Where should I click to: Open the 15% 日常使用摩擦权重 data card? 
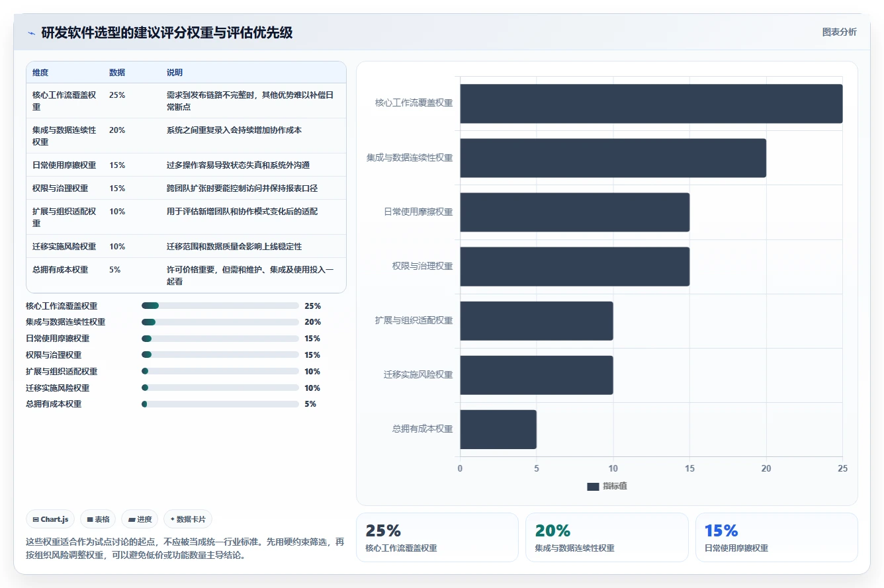[x=777, y=538]
